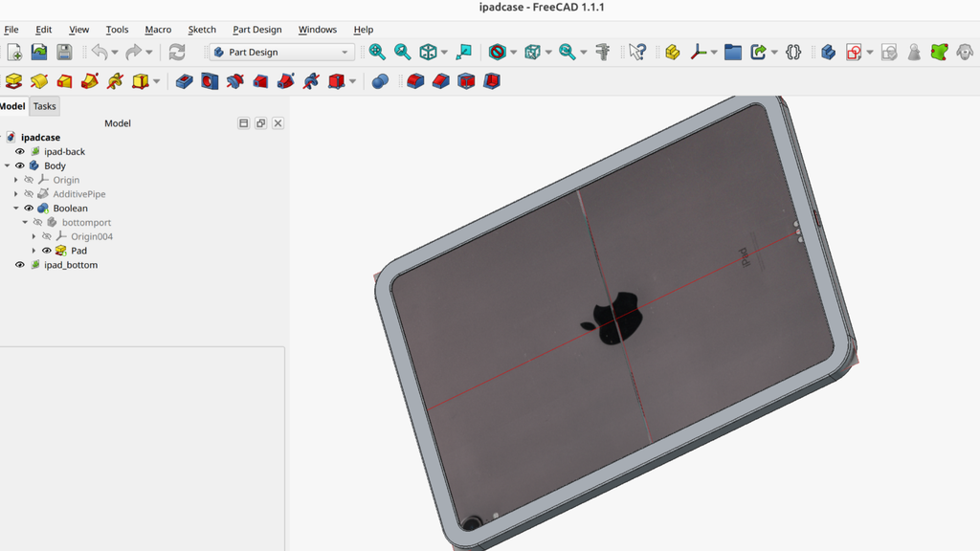The width and height of the screenshot is (980, 551).
Task: Expand the Origin004 tree node
Action: click(x=33, y=237)
